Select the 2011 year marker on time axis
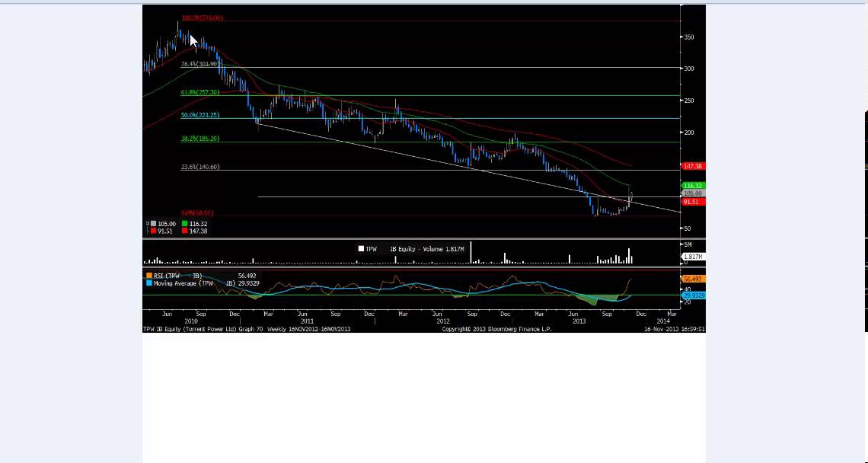Screen dimensions: 868x463 (x=307, y=321)
